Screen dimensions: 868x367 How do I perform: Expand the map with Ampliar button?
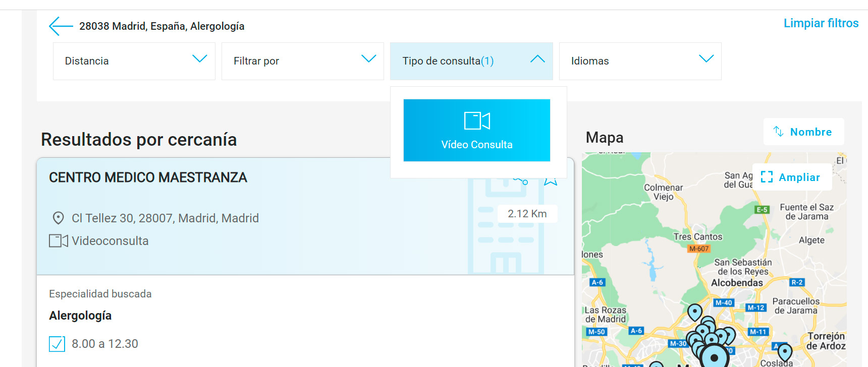click(x=792, y=177)
